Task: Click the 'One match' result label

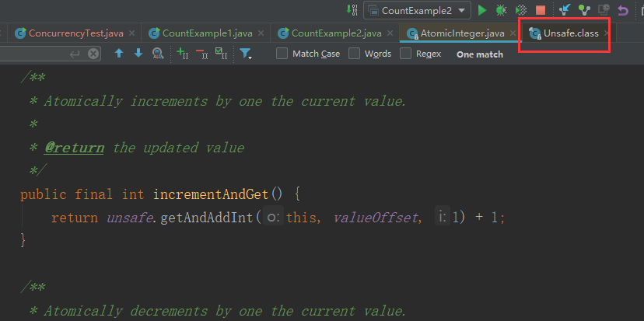Action: point(480,54)
